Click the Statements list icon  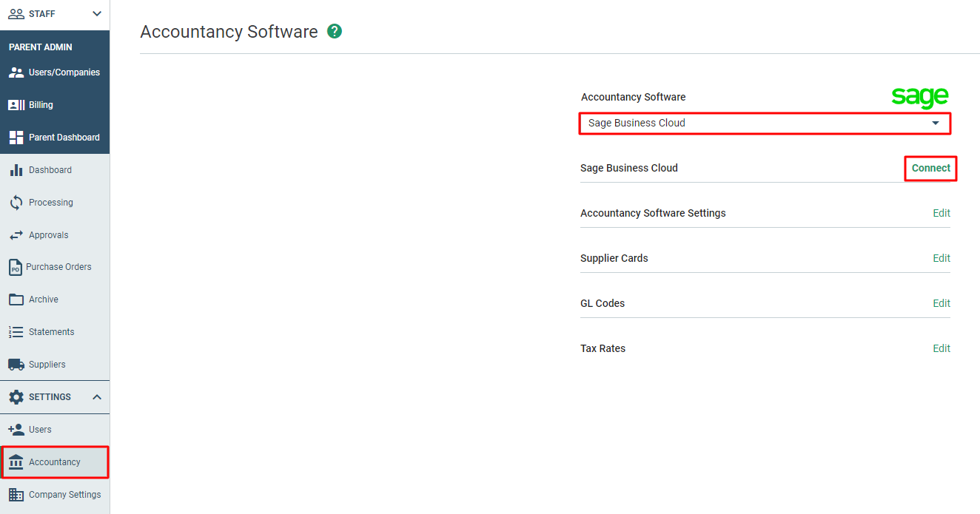16,332
